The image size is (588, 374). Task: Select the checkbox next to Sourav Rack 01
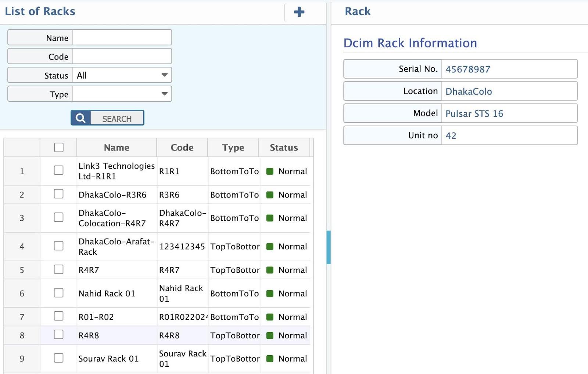point(58,358)
